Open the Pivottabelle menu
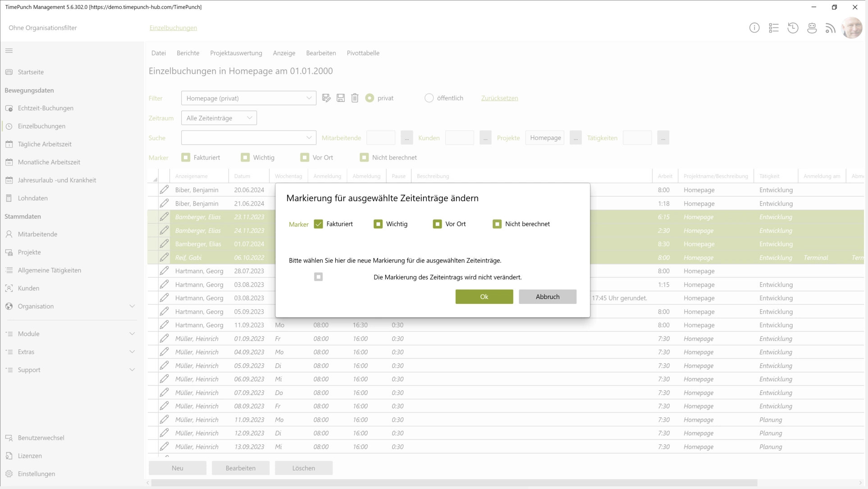Image resolution: width=868 pixels, height=489 pixels. (363, 53)
